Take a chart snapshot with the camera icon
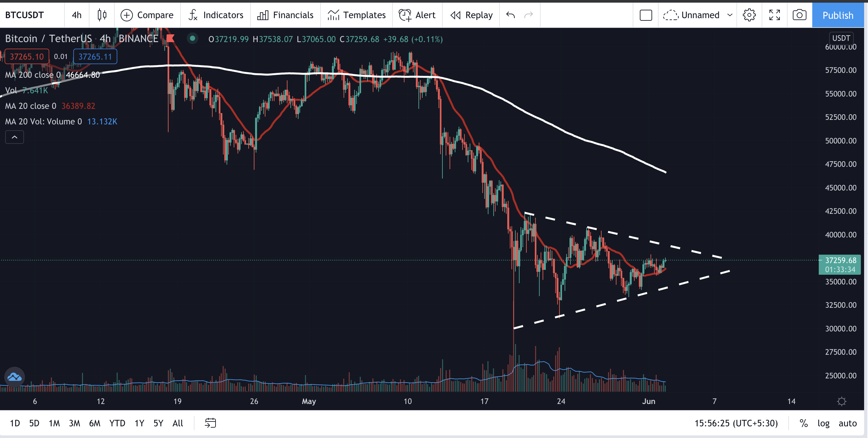 [x=799, y=15]
